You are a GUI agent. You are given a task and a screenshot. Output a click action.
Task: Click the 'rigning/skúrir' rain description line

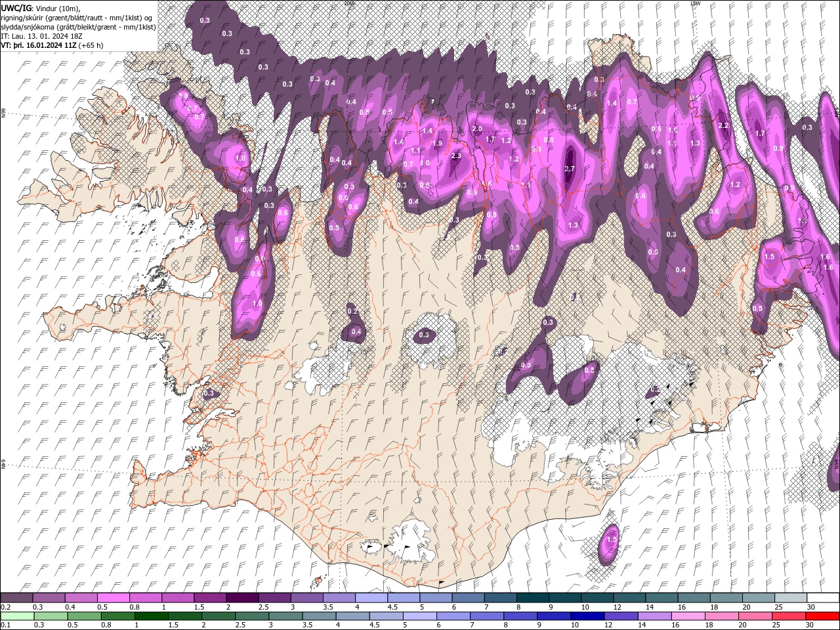[x=77, y=18]
